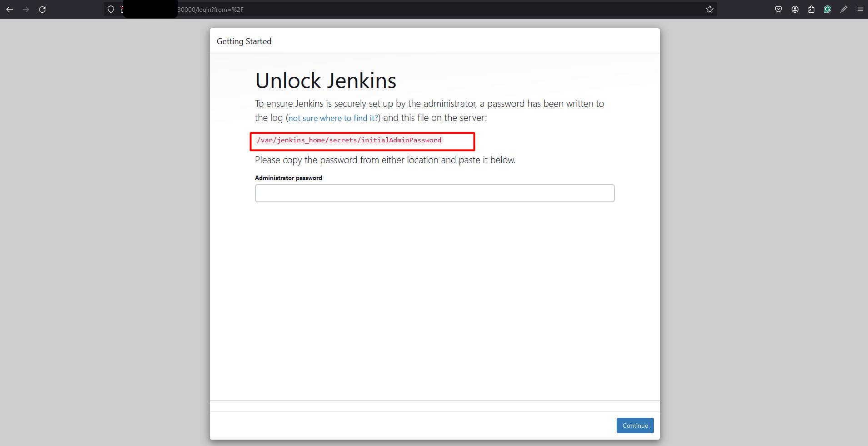Focus the Administrator password field

[434, 193]
